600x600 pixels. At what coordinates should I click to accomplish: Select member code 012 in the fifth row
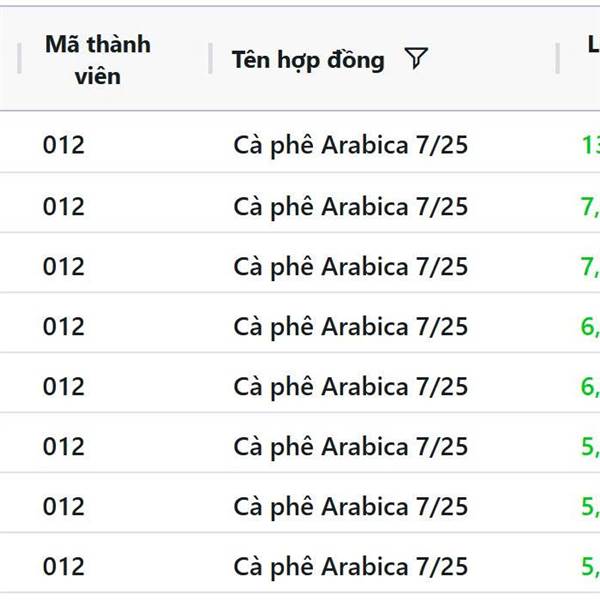point(64,386)
